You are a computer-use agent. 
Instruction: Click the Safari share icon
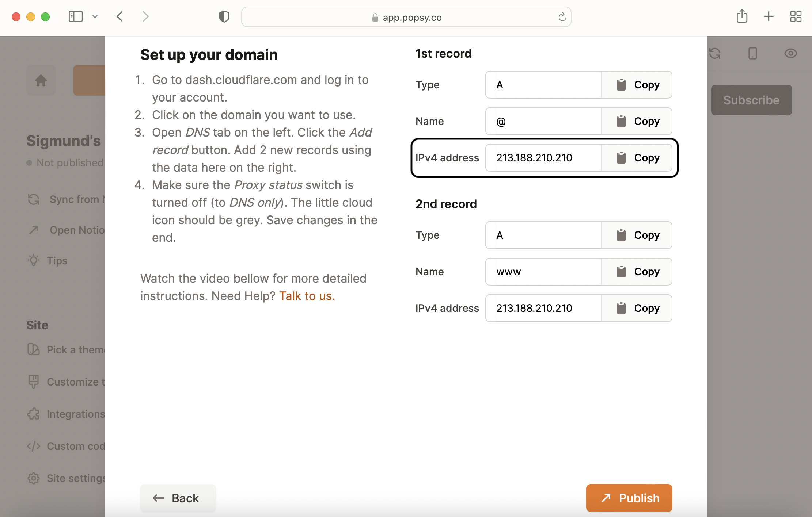pos(742,16)
